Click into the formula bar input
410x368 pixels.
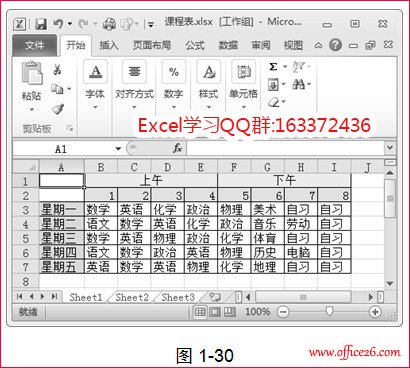(x=286, y=148)
